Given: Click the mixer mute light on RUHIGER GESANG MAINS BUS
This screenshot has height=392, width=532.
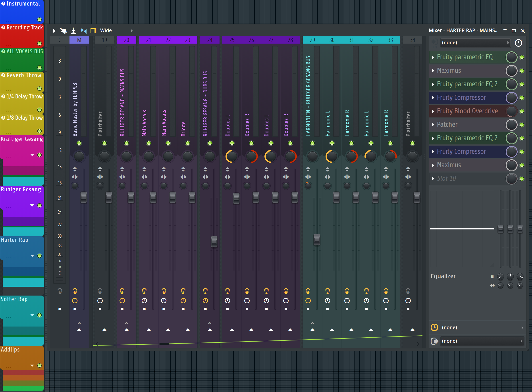Looking at the screenshot, I should click(x=126, y=143).
